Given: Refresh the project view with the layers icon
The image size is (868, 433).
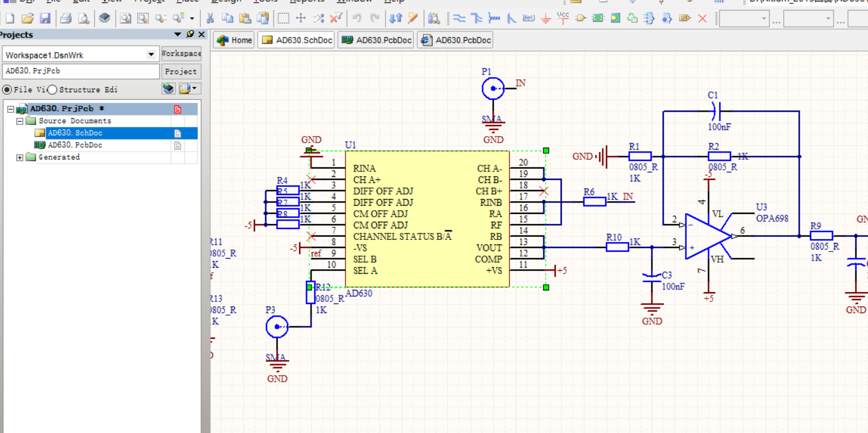Looking at the screenshot, I should click(x=168, y=89).
